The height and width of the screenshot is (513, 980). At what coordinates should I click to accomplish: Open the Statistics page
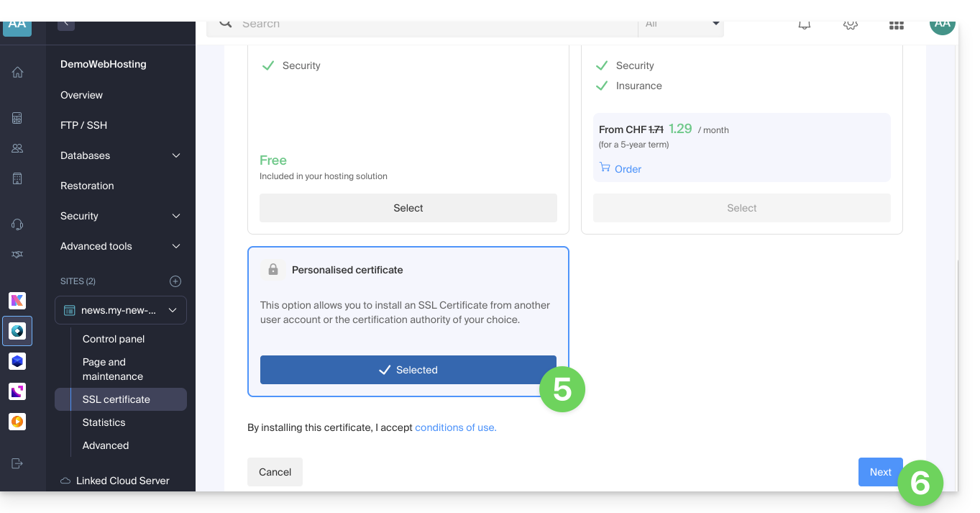pos(104,422)
